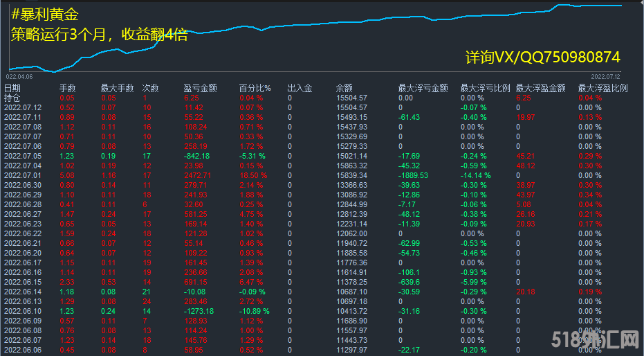Viewport: 644px width, 356px height.
Task: Select the -842.18 loss amount cell
Action: [198, 156]
